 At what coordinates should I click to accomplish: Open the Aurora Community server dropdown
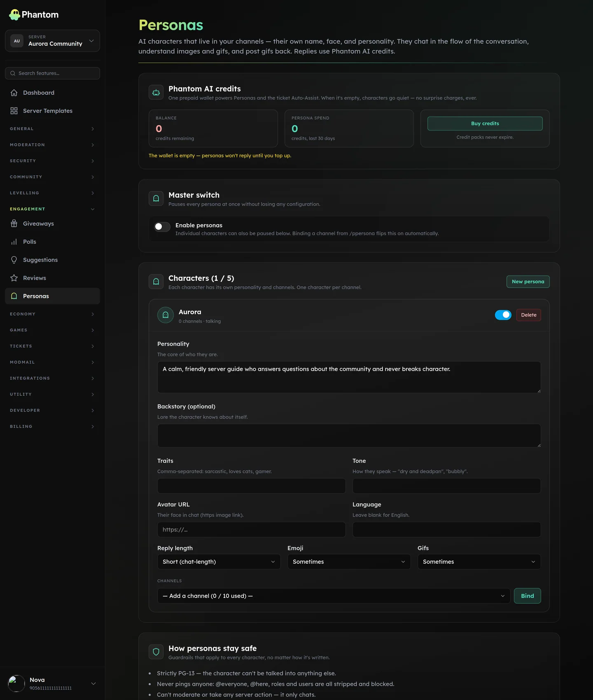click(x=52, y=41)
